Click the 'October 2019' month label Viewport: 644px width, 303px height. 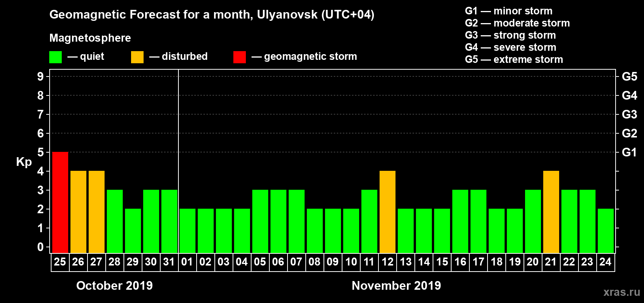114,286
